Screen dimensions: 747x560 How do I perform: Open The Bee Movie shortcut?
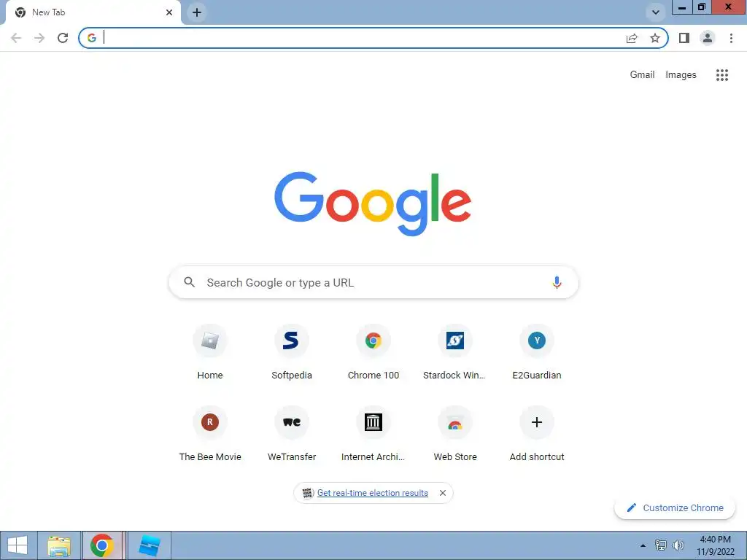[x=210, y=435]
